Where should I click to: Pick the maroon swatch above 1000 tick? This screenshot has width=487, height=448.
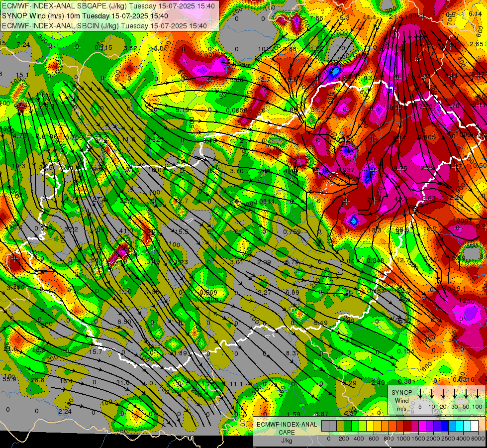tap(408, 426)
